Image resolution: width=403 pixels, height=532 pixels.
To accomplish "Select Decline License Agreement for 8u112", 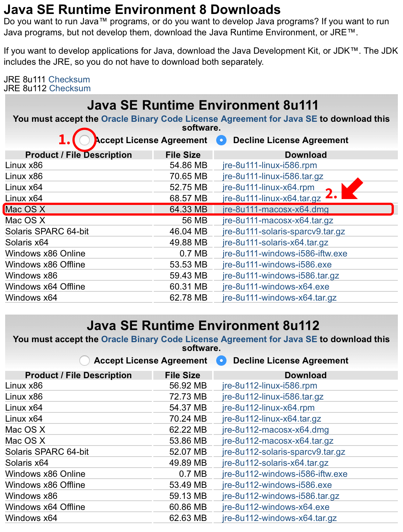I will pyautogui.click(x=221, y=361).
